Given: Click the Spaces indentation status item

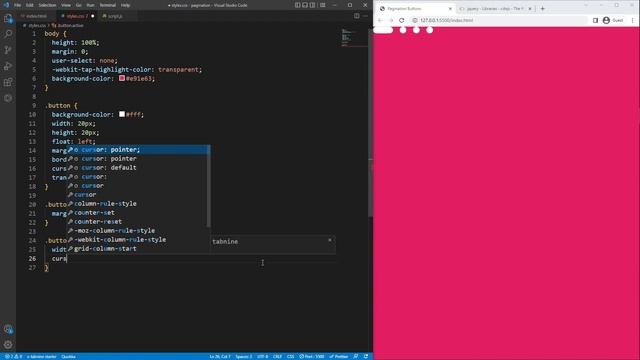Looking at the screenshot, I should point(244,356).
